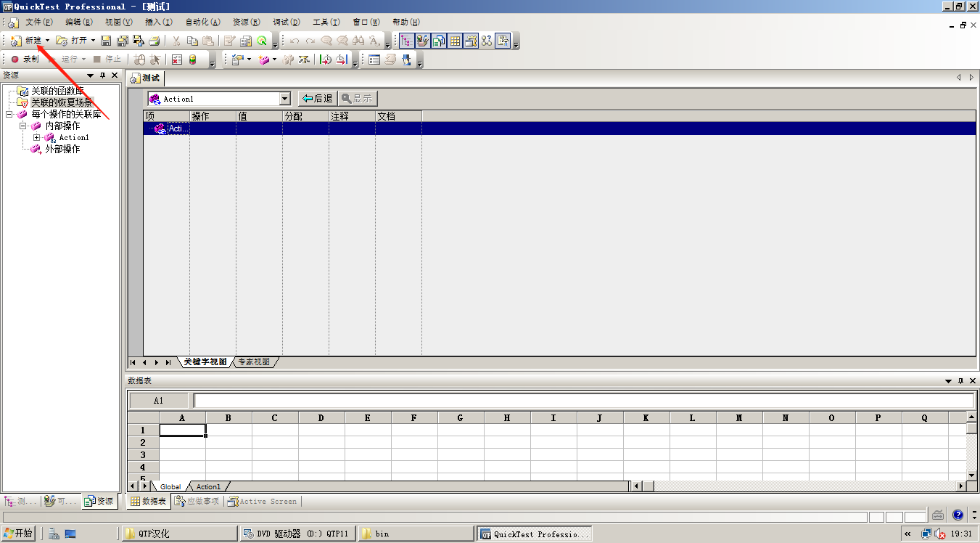Collapse the 内部操作 tree node
This screenshot has height=543, width=980.
tap(23, 126)
